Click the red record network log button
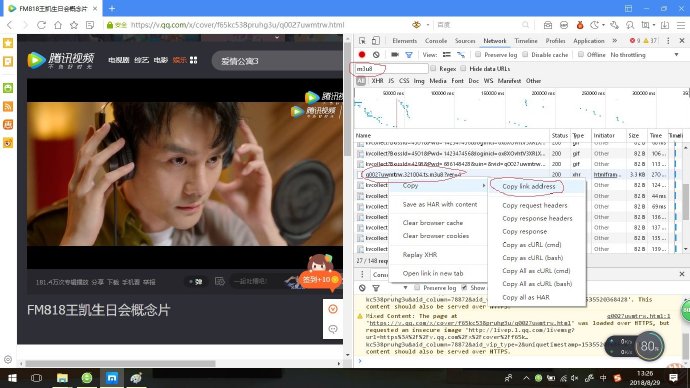The width and height of the screenshot is (690, 388). coord(362,55)
